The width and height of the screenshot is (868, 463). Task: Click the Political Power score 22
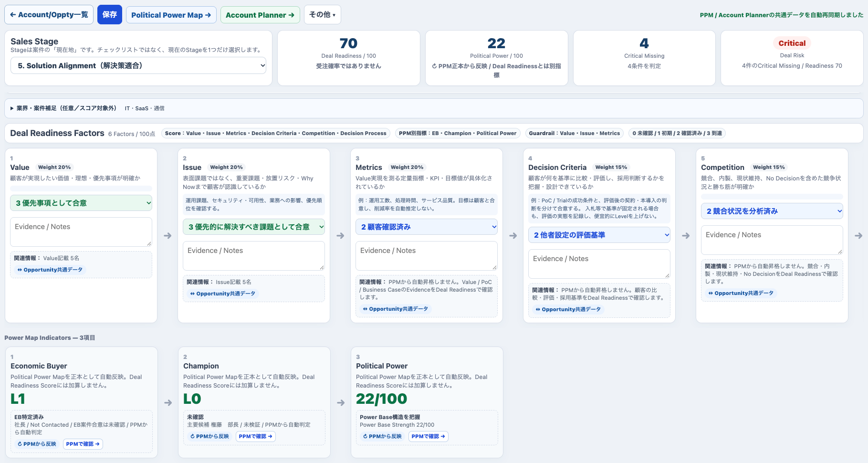[497, 43]
